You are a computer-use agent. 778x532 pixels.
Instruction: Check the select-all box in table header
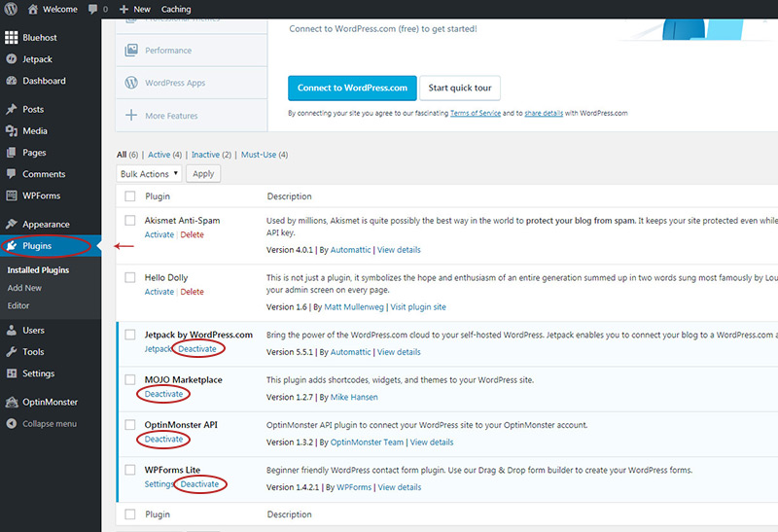point(130,196)
